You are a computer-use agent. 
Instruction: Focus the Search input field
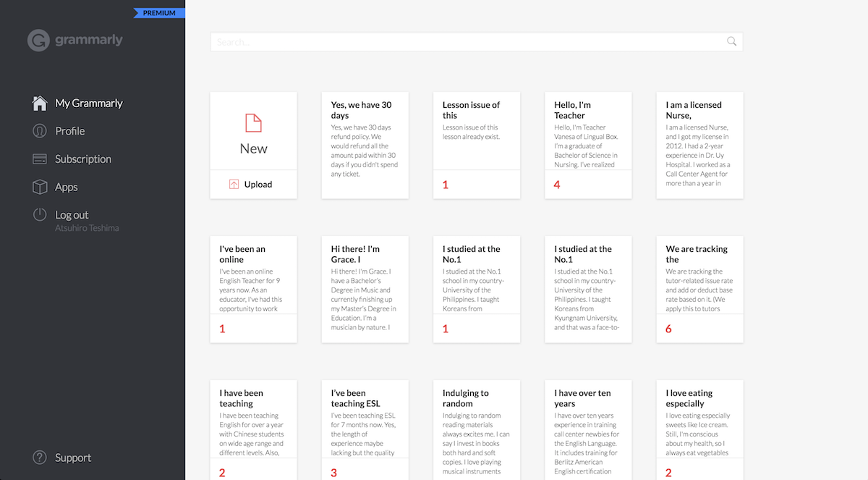(x=463, y=42)
